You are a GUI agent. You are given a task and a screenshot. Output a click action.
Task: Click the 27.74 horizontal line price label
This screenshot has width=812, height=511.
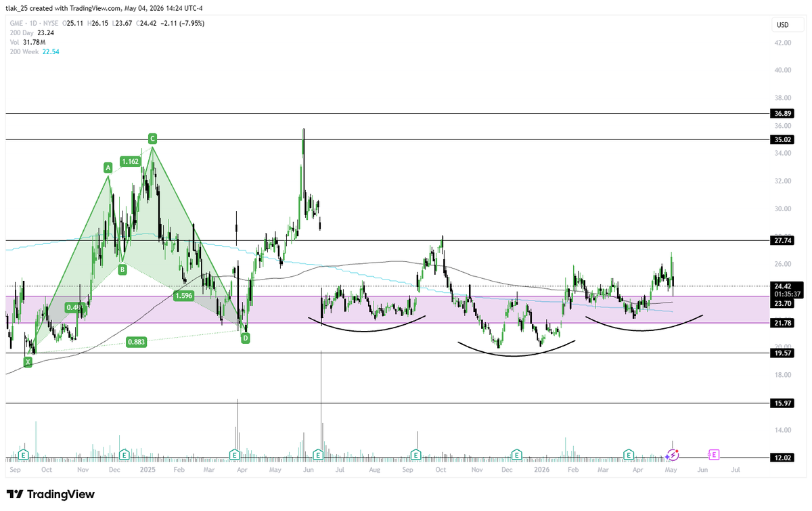coord(782,240)
